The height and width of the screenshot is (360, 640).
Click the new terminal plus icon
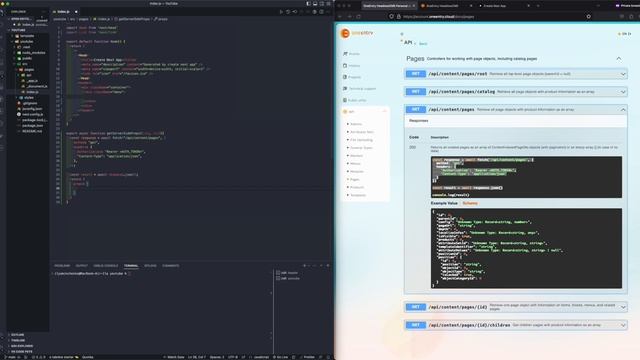coord(304,266)
